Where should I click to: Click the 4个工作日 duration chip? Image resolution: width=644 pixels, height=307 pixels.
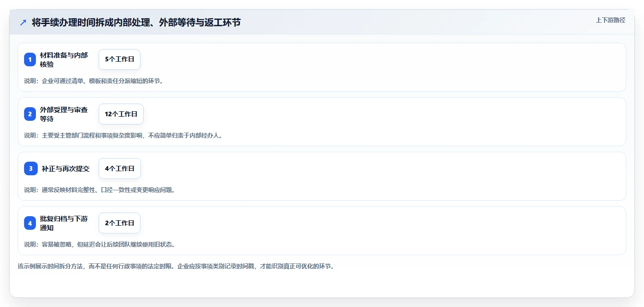coord(120,168)
